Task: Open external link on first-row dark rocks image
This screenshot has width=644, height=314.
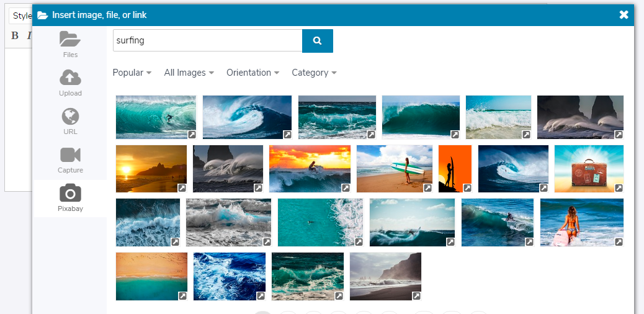Action: (619, 135)
